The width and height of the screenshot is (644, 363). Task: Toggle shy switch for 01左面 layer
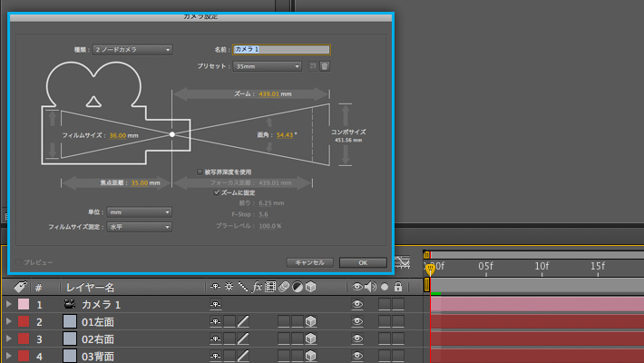pos(216,321)
